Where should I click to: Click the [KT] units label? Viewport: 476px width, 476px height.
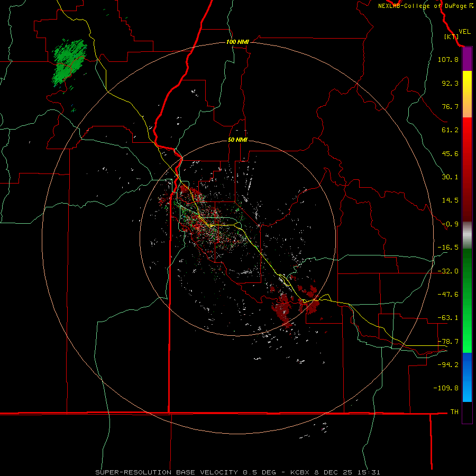pyautogui.click(x=451, y=36)
